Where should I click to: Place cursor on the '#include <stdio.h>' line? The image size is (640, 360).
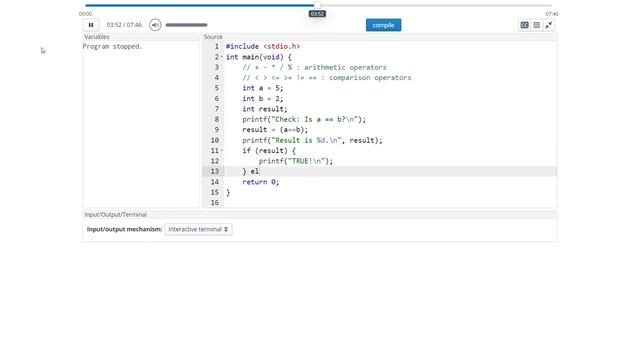(x=263, y=47)
